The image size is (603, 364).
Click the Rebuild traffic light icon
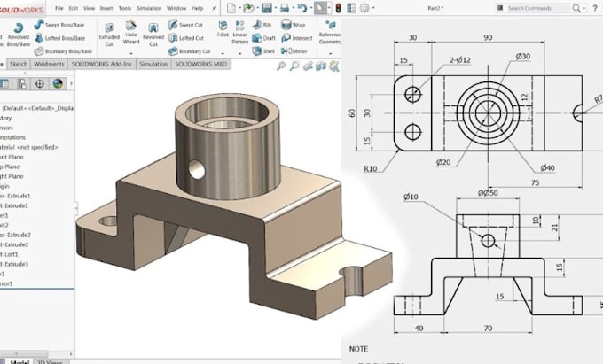338,8
